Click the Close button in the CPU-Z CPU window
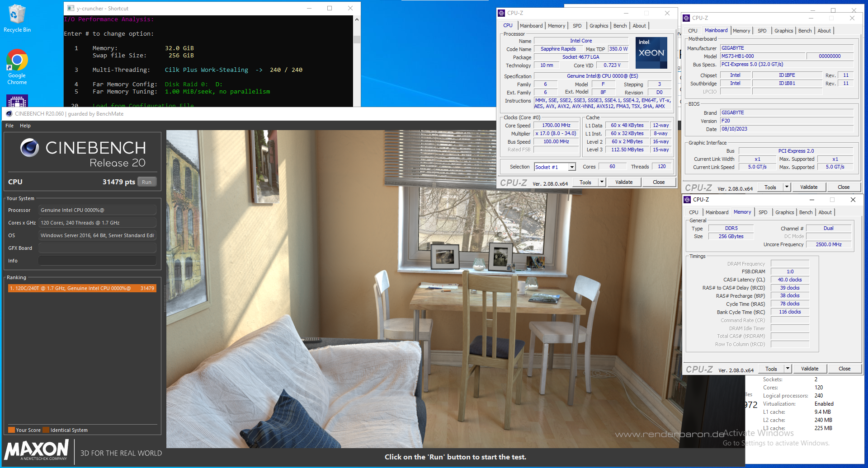868x468 pixels. point(659,182)
